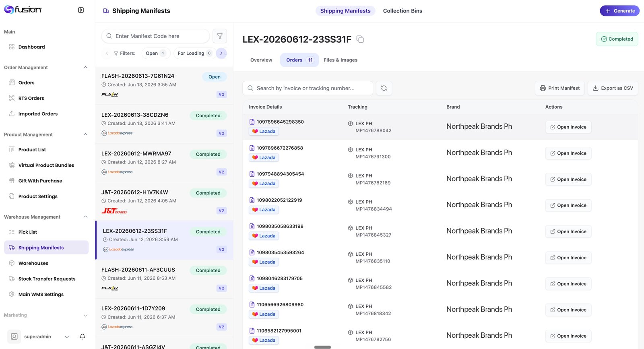644x349 pixels.
Task: Select manifest FLASH-20260613-7G61N24
Action: [x=164, y=86]
